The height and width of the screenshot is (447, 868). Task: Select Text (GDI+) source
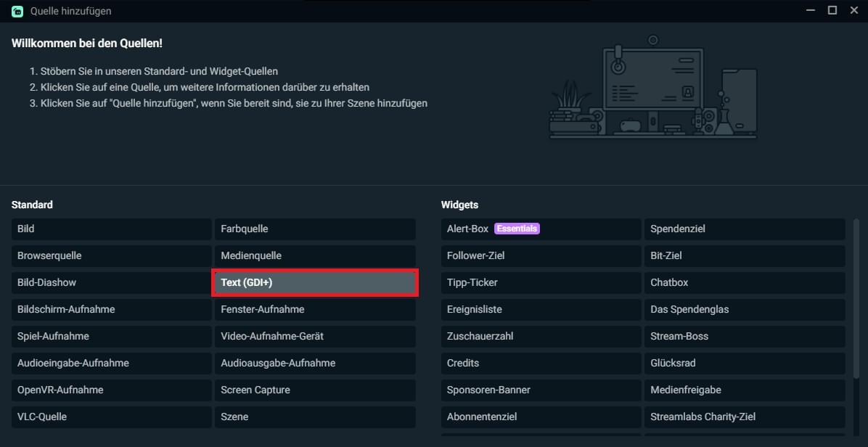point(314,283)
